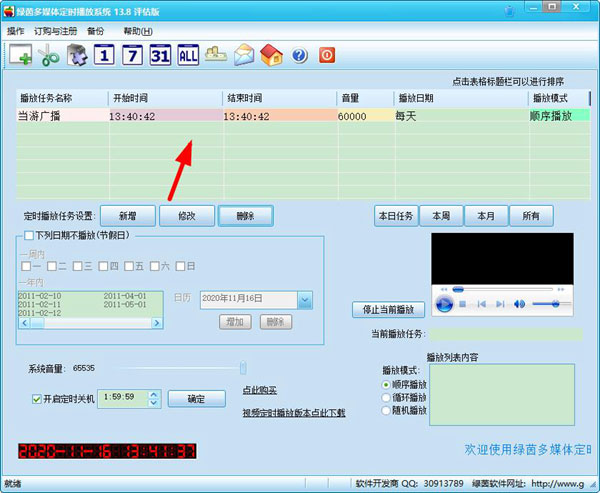Show all tasks with ALL icon
Screen dimensions: 600x493
[188, 56]
